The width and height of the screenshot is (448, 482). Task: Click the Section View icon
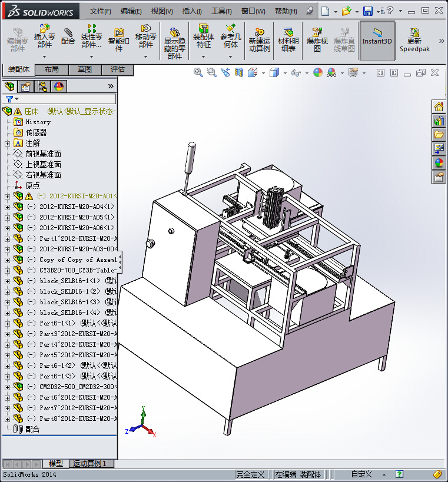coord(239,72)
